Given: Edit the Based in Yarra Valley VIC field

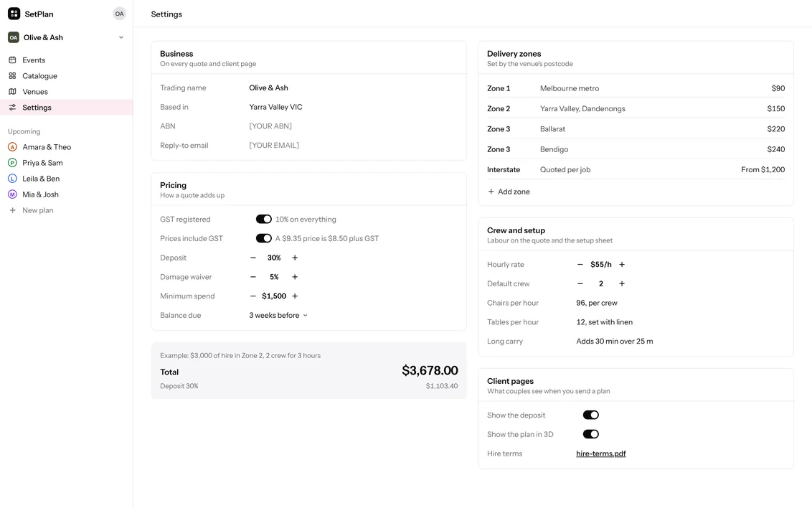Looking at the screenshot, I should 275,107.
